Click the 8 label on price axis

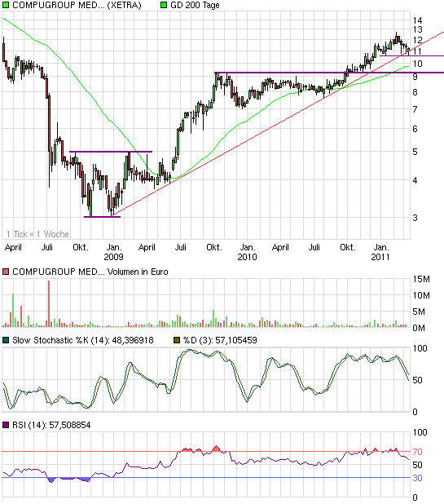tap(415, 92)
